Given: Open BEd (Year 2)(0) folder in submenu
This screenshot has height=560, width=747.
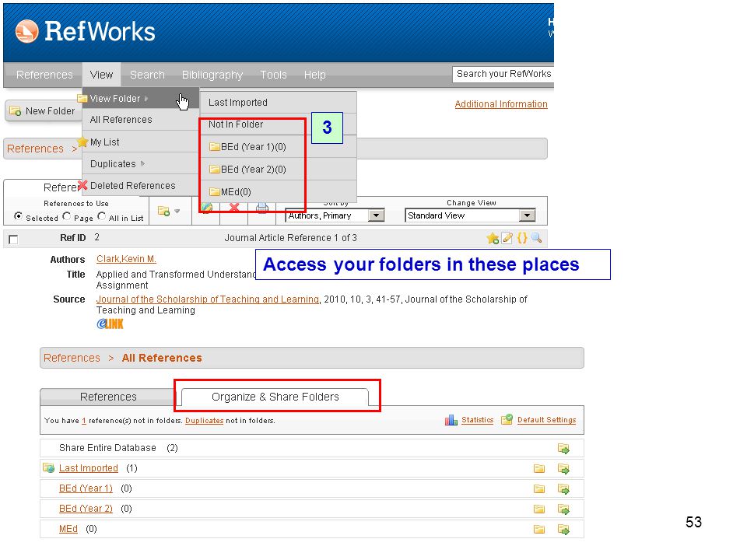Looking at the screenshot, I should tap(279, 169).
